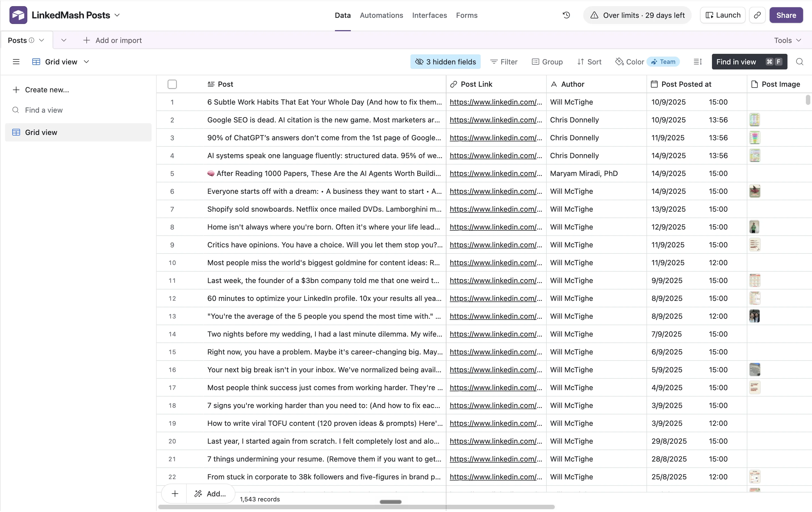Click the Post Image column file icon
The height and width of the screenshot is (512, 812).
754,84
